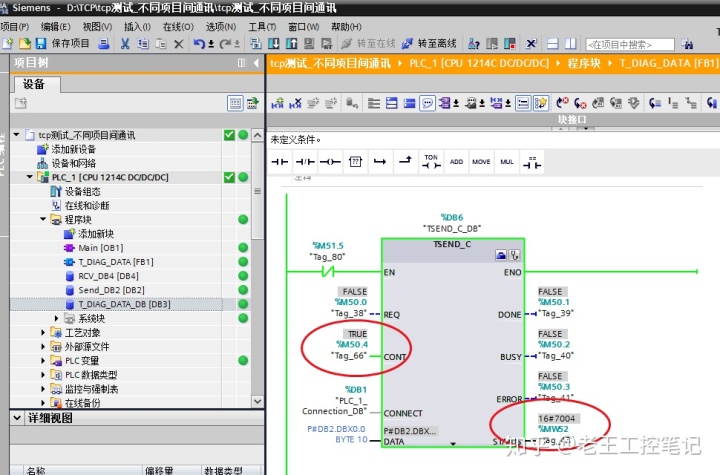Screen dimensions: 720x475
Task: Split editor space vertically icon
Action: click(571, 44)
